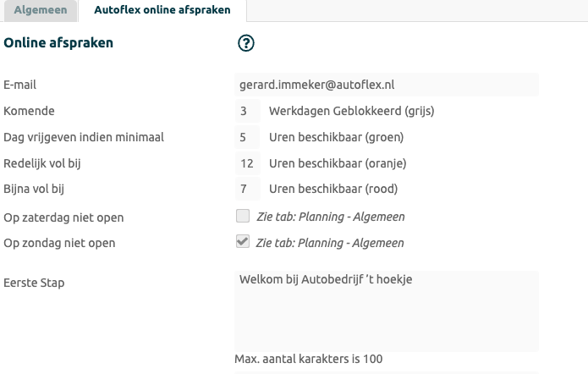Switch to the Algemeen tab
This screenshot has height=374, width=588.
[x=40, y=11]
